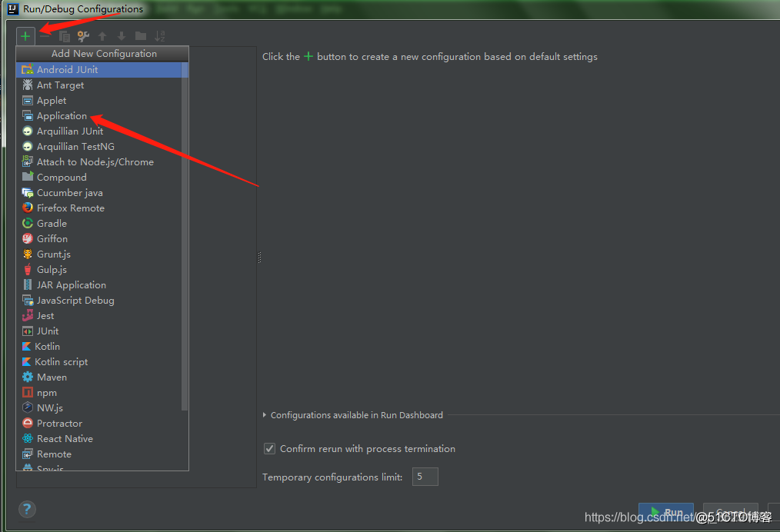Image resolution: width=780 pixels, height=532 pixels.
Task: Click the Kotlin script icon
Action: coord(26,362)
